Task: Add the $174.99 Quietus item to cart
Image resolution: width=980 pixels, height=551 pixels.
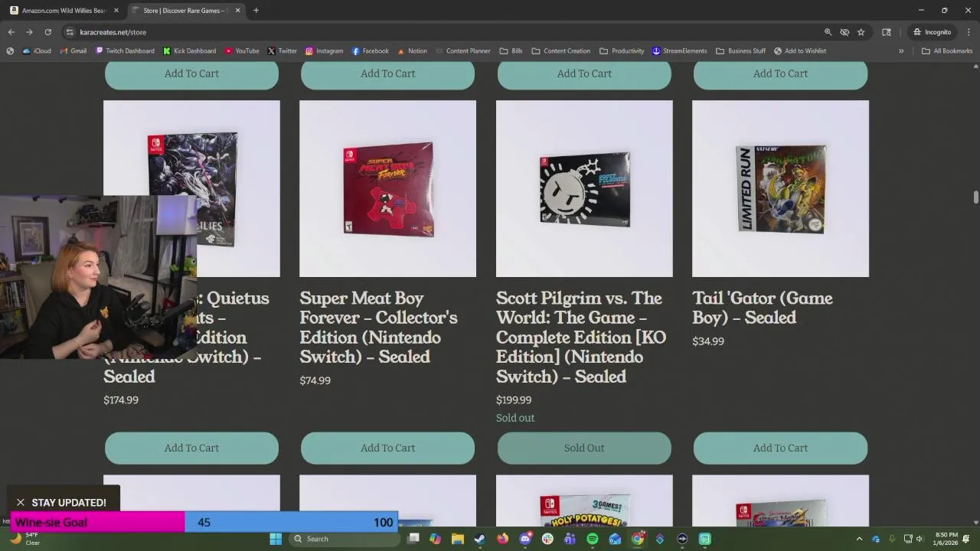Action: coord(191,448)
